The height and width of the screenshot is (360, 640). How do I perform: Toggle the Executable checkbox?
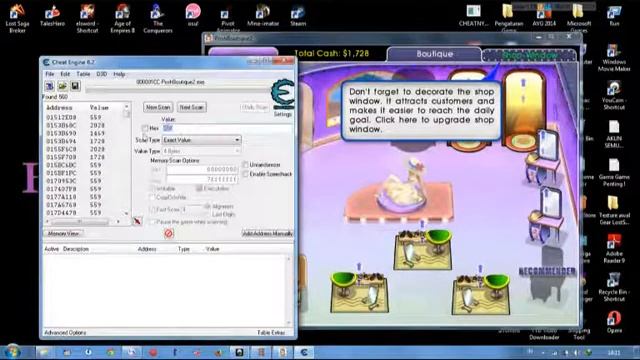[x=199, y=188]
